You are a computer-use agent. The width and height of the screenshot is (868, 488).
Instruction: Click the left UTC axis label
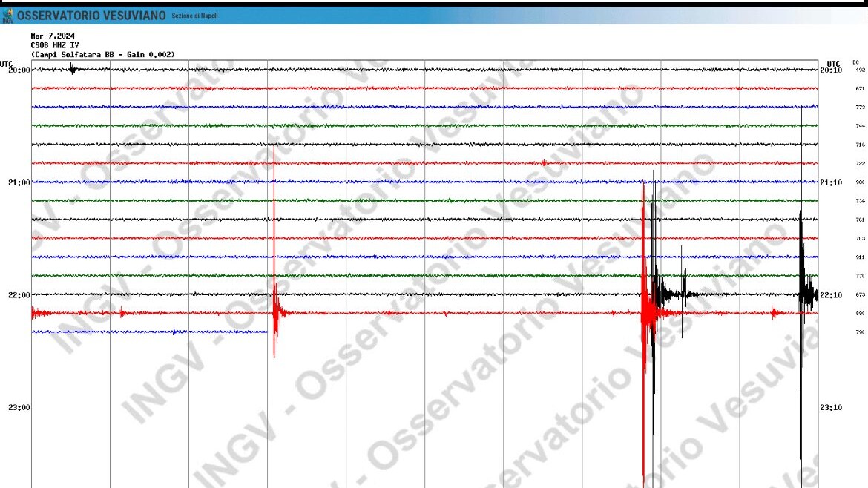(x=6, y=65)
